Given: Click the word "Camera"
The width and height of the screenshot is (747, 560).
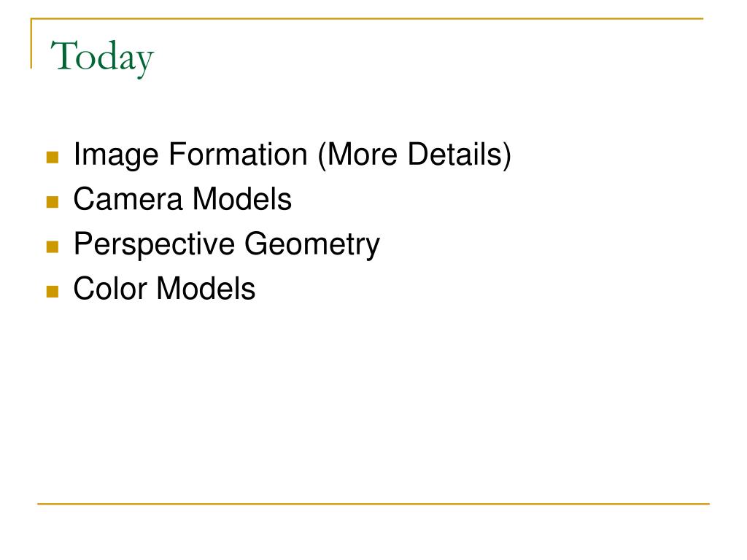Looking at the screenshot, I should coord(128,199).
